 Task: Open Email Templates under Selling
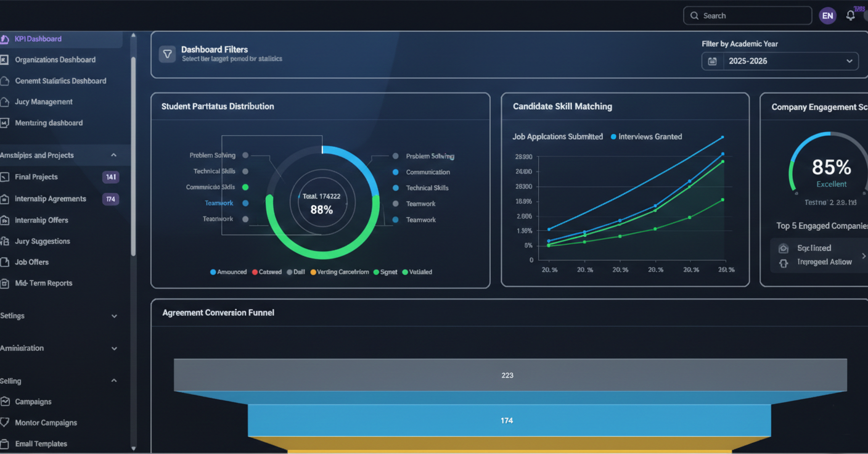pos(41,444)
